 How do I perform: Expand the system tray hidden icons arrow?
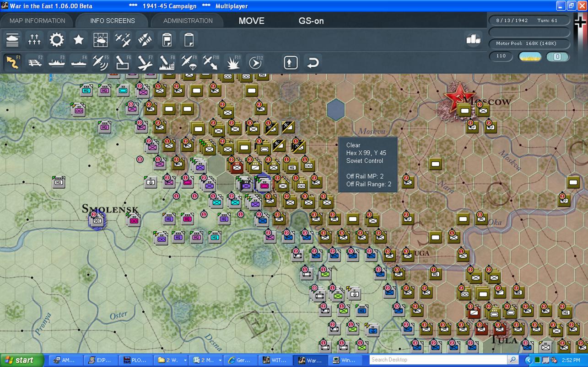tap(529, 360)
